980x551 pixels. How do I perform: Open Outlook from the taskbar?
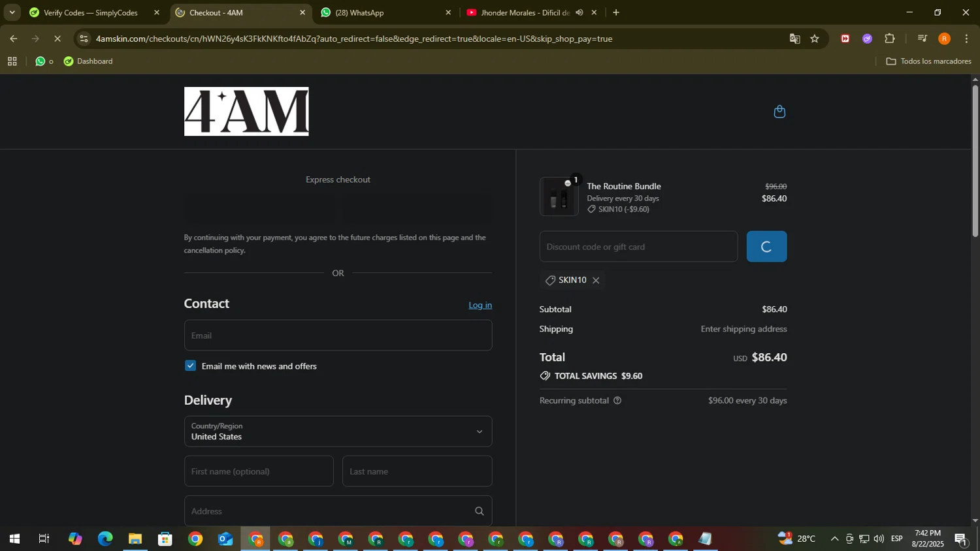click(x=225, y=539)
